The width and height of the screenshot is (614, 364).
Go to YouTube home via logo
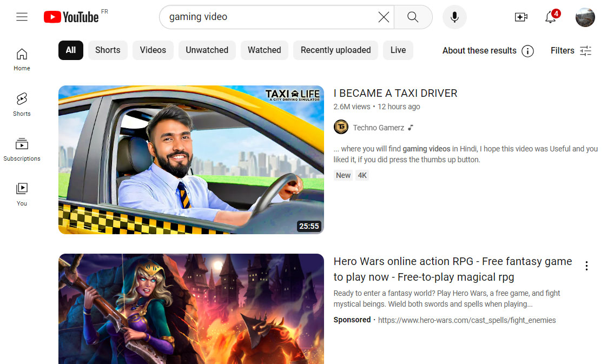(71, 17)
